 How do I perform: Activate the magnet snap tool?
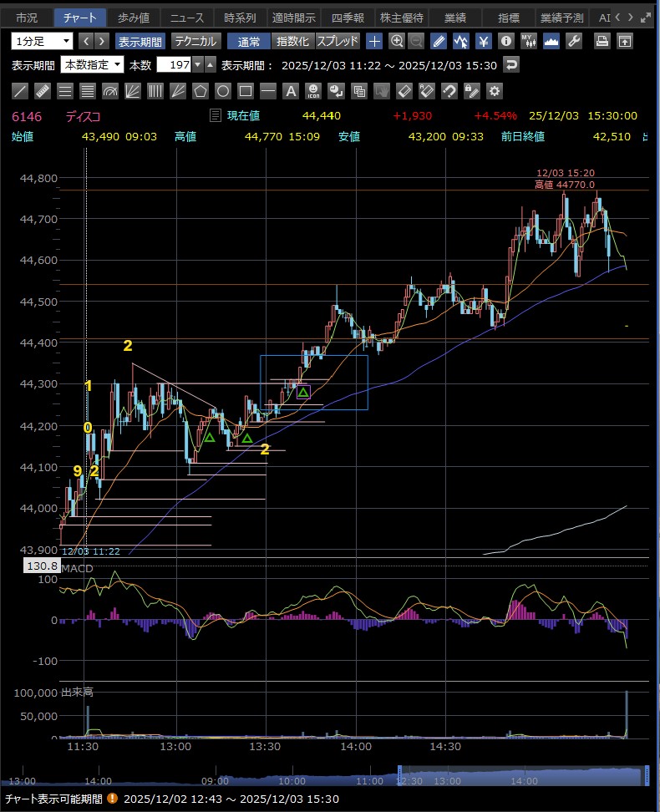point(449,91)
